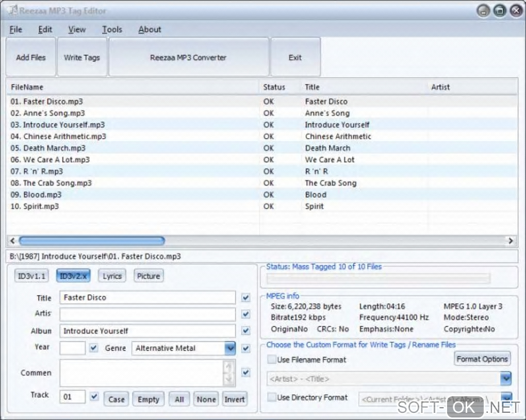The width and height of the screenshot is (526, 420).
Task: Switch to the ID3v1.1 tab
Action: tap(31, 276)
